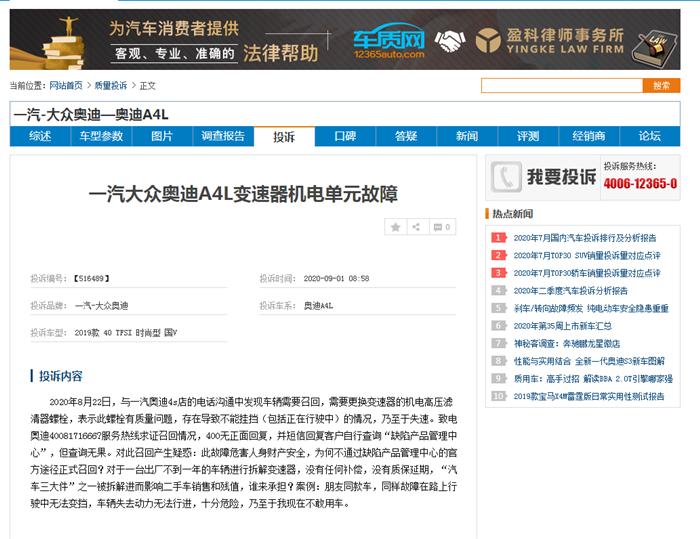Open 神秘客调查：奔驰鹏龙星徽店 link
Image resolution: width=700 pixels, height=539 pixels.
coord(567,344)
